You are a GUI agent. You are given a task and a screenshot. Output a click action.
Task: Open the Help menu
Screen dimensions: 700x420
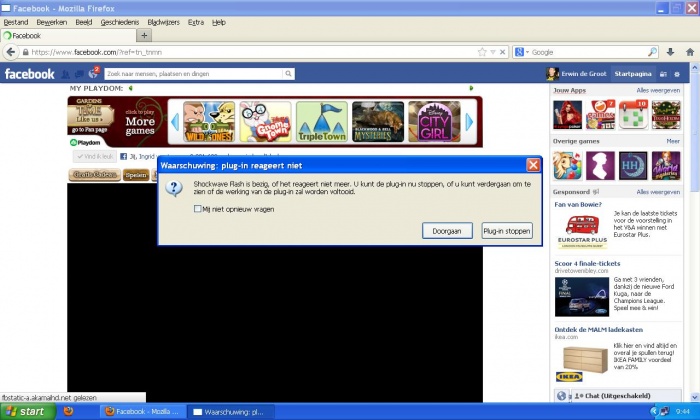click(x=219, y=22)
